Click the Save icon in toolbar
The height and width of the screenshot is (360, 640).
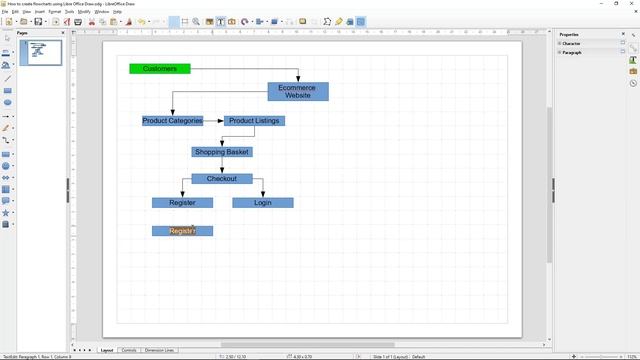[38, 22]
